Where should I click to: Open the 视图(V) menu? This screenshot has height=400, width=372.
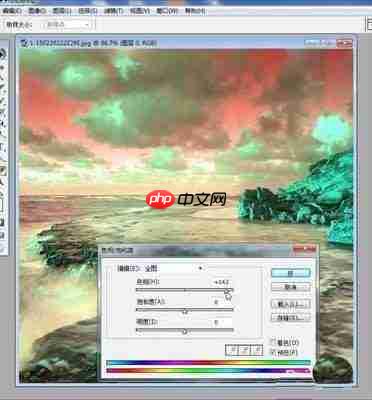coord(140,11)
